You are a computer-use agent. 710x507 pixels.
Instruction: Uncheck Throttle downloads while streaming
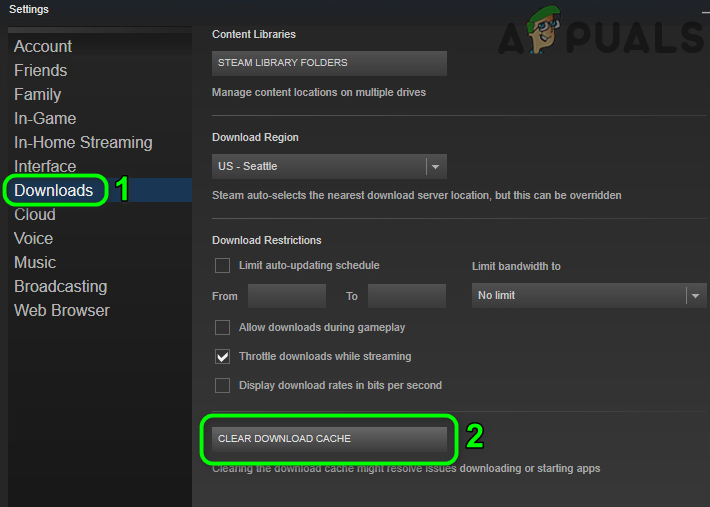pyautogui.click(x=222, y=356)
